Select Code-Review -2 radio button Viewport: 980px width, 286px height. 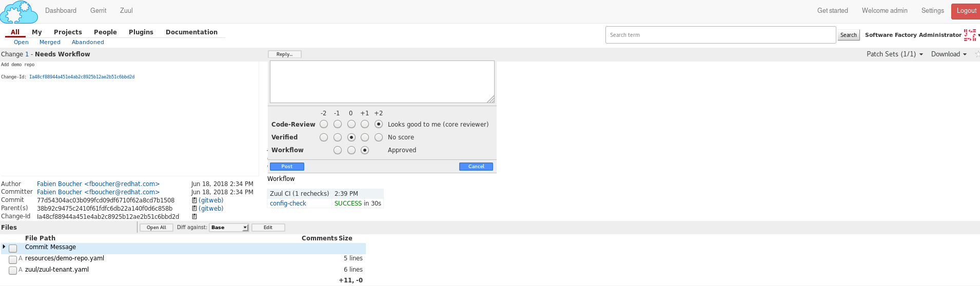[324, 124]
